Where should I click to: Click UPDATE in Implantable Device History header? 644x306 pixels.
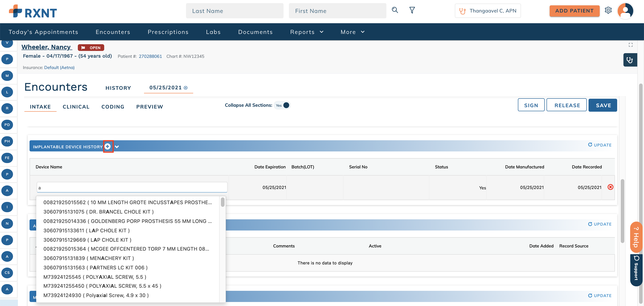coord(600,145)
